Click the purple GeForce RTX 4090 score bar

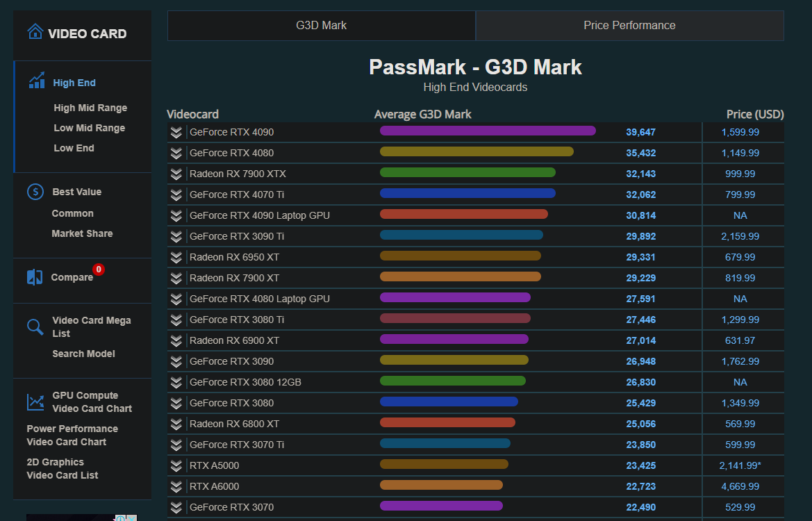tap(488, 131)
